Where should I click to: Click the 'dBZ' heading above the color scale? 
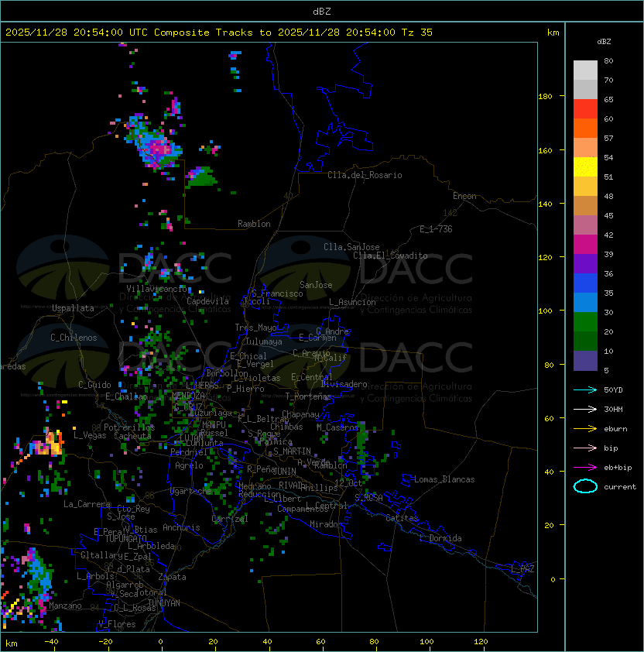click(604, 42)
